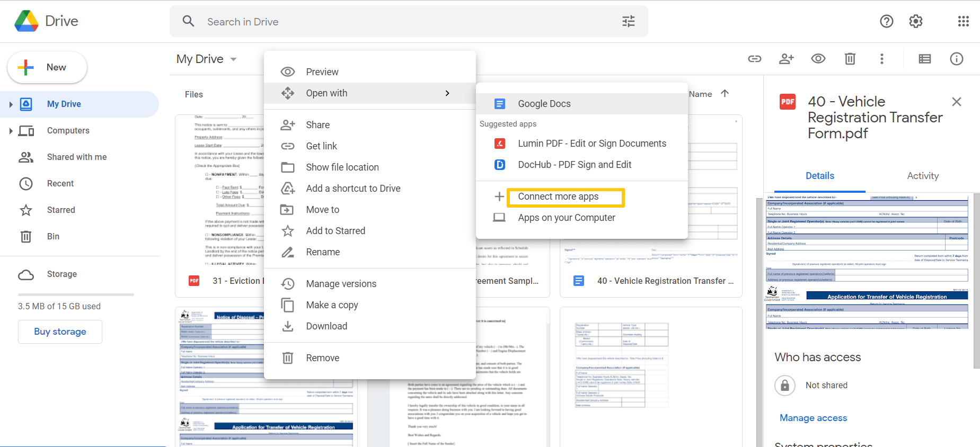Select Manage versions
Image resolution: width=980 pixels, height=447 pixels.
pyautogui.click(x=370, y=284)
